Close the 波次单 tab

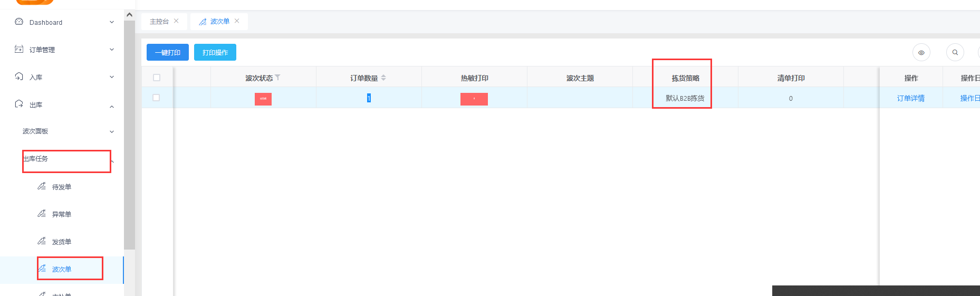click(237, 21)
